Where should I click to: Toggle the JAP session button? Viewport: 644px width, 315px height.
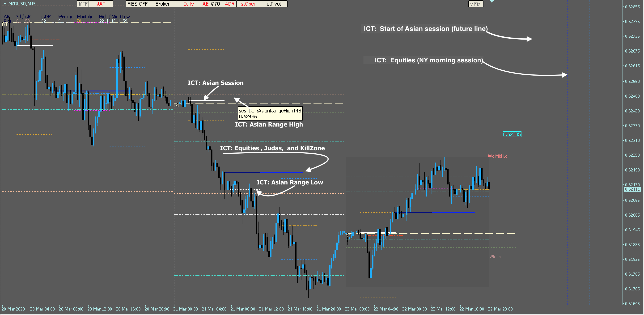tap(101, 4)
